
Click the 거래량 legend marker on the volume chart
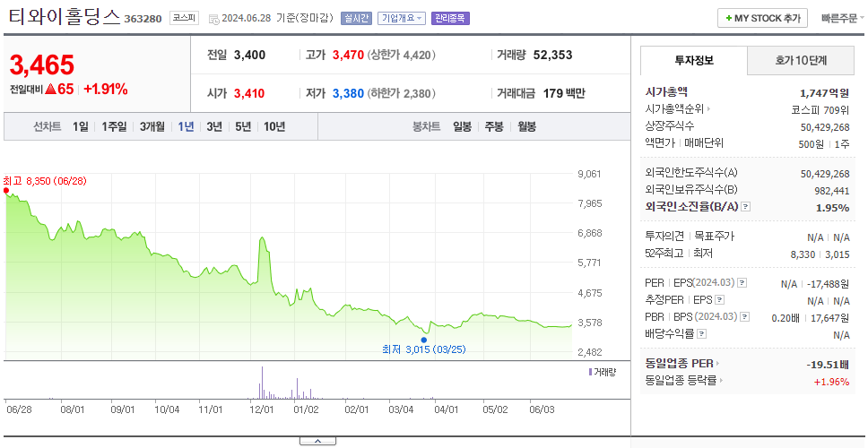pos(590,372)
